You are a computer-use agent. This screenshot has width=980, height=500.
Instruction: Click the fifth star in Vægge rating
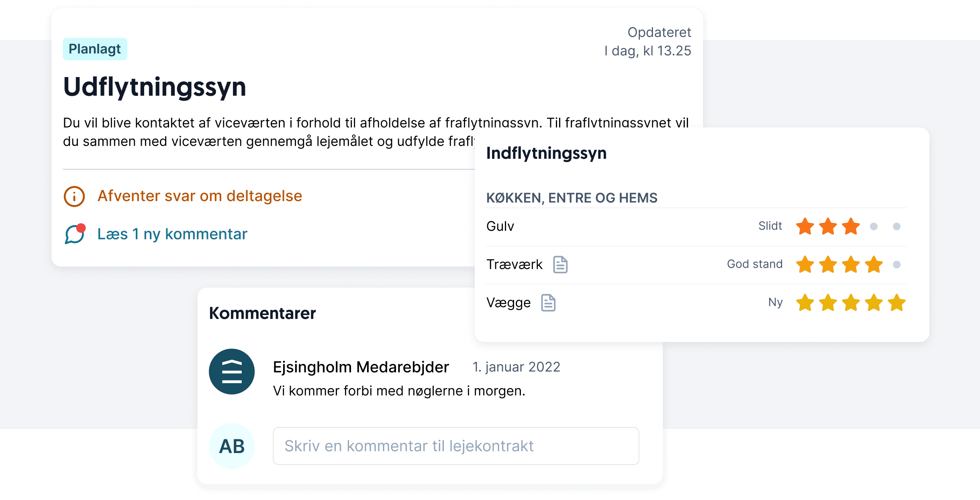pos(896,303)
